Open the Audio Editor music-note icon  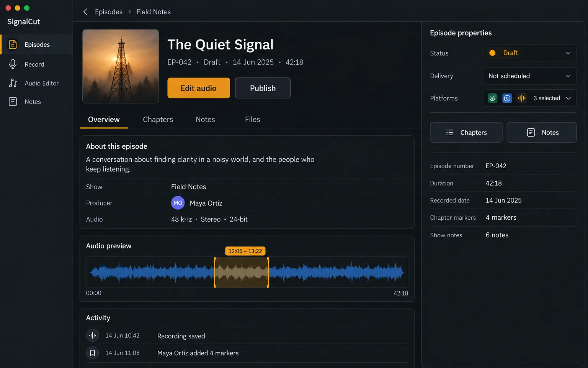pyautogui.click(x=13, y=83)
